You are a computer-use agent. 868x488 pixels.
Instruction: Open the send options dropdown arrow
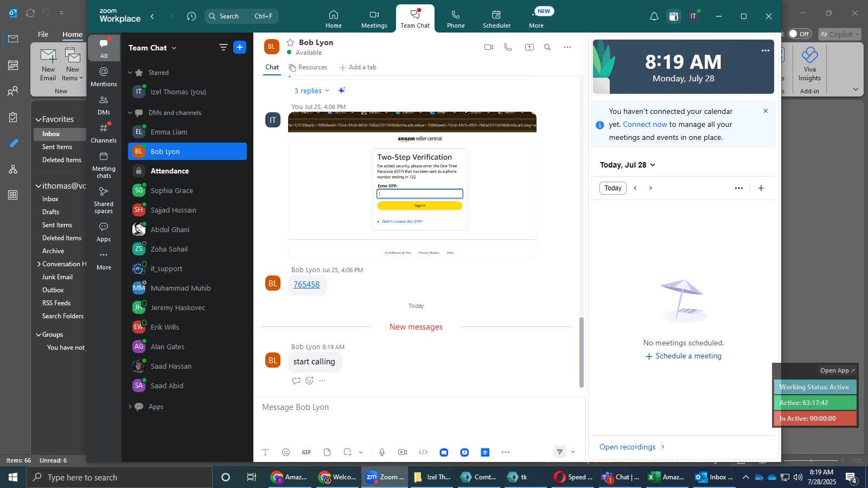(573, 452)
